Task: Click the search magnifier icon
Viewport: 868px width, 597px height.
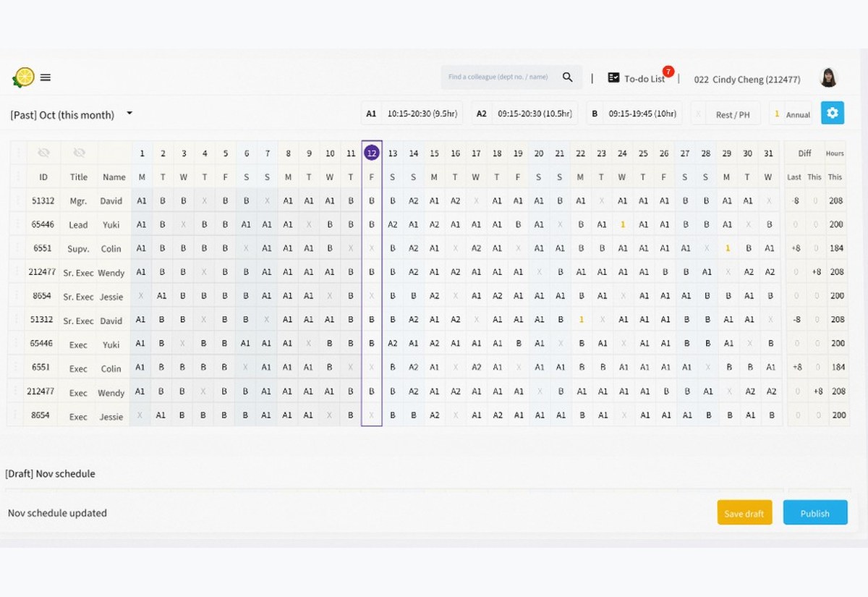Action: point(568,77)
